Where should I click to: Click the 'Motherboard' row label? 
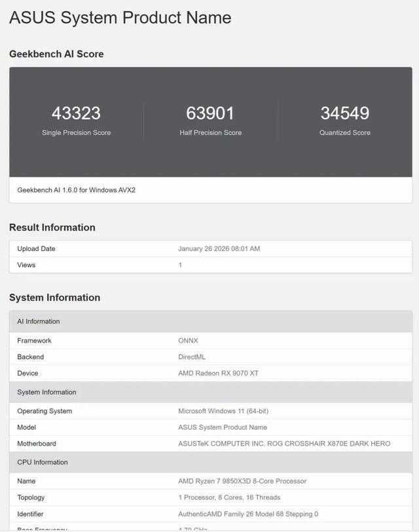point(37,444)
